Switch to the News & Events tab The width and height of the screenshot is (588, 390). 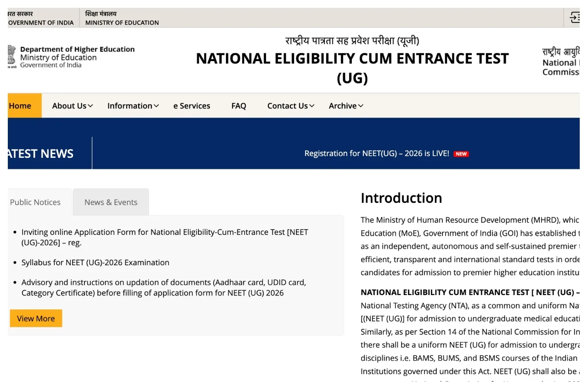click(x=111, y=202)
